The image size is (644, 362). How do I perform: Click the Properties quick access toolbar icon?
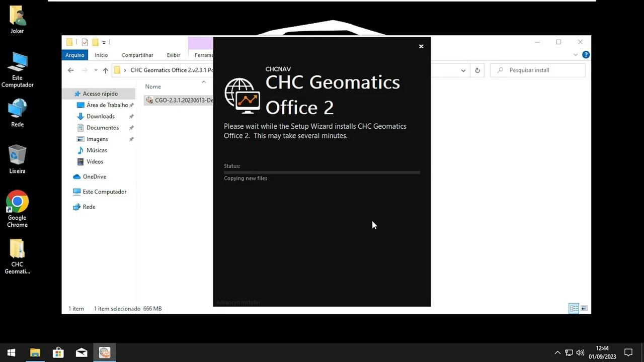point(85,42)
